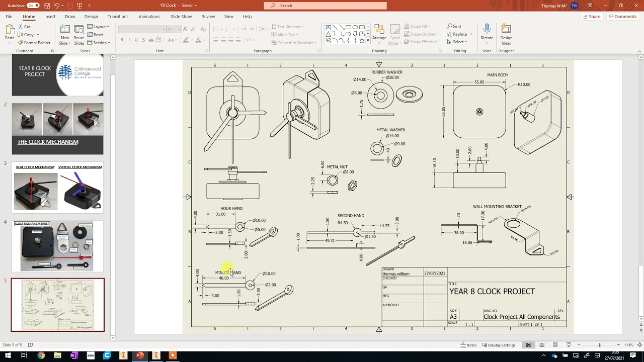Switch to the Insert tab
This screenshot has height=362, width=644.
[x=50, y=17]
